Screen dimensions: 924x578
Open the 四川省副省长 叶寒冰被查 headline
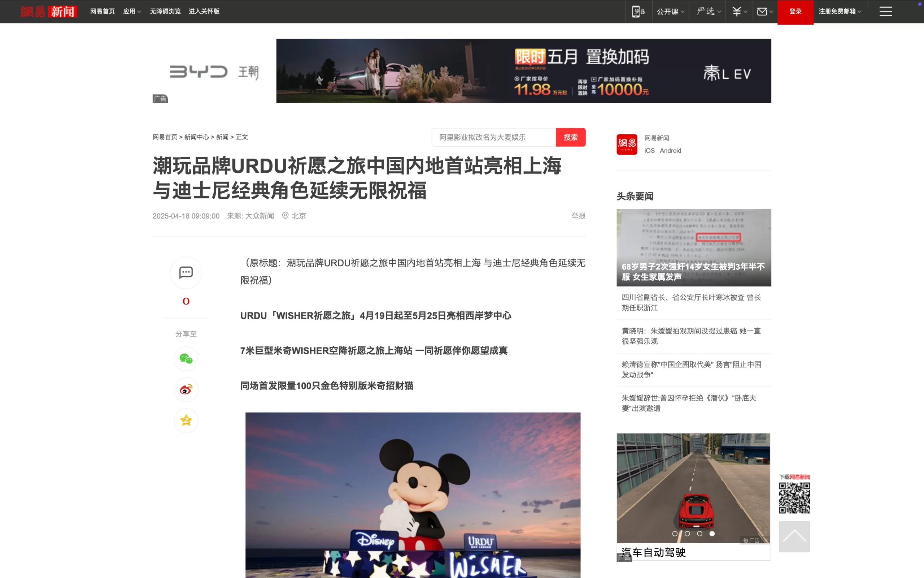click(691, 302)
